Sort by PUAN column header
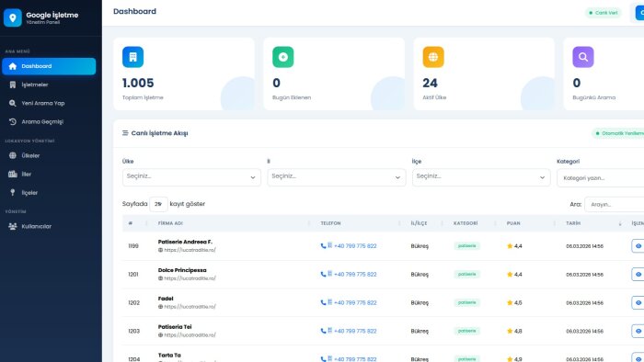This screenshot has width=644, height=362. click(x=530, y=223)
